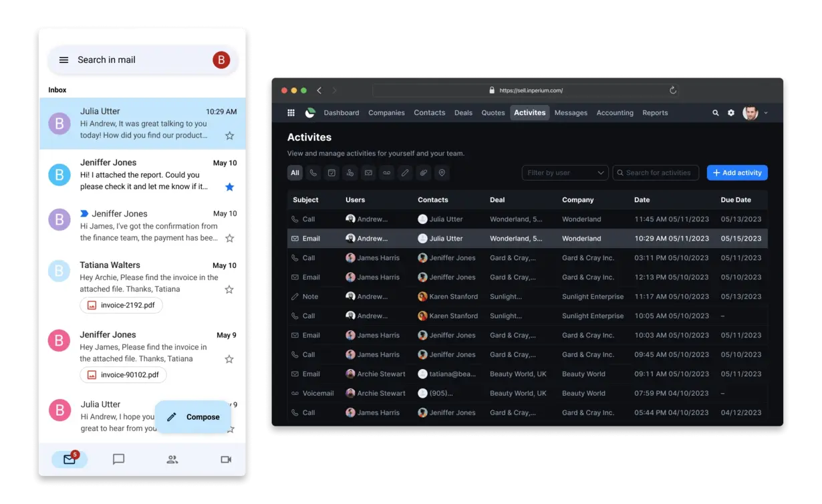Unstar the starred Jeniffer Jones email
The width and height of the screenshot is (822, 504).
pos(229,187)
